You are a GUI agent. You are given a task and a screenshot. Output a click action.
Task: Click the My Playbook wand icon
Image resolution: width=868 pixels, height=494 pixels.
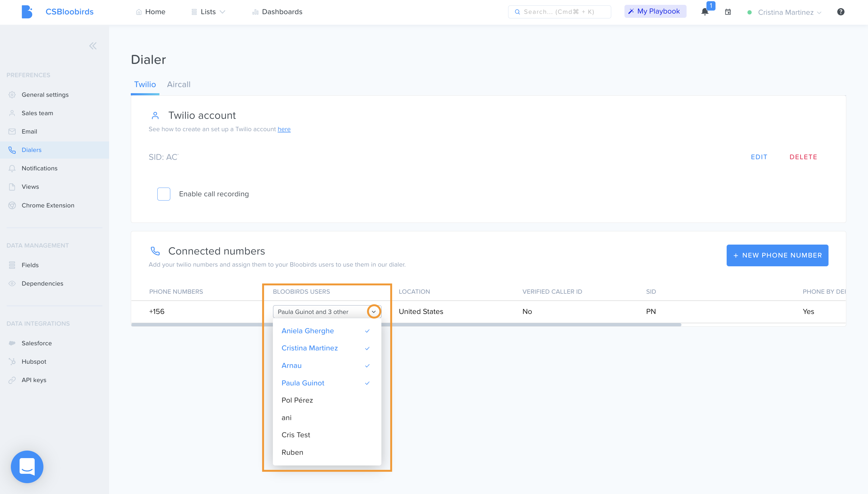631,11
